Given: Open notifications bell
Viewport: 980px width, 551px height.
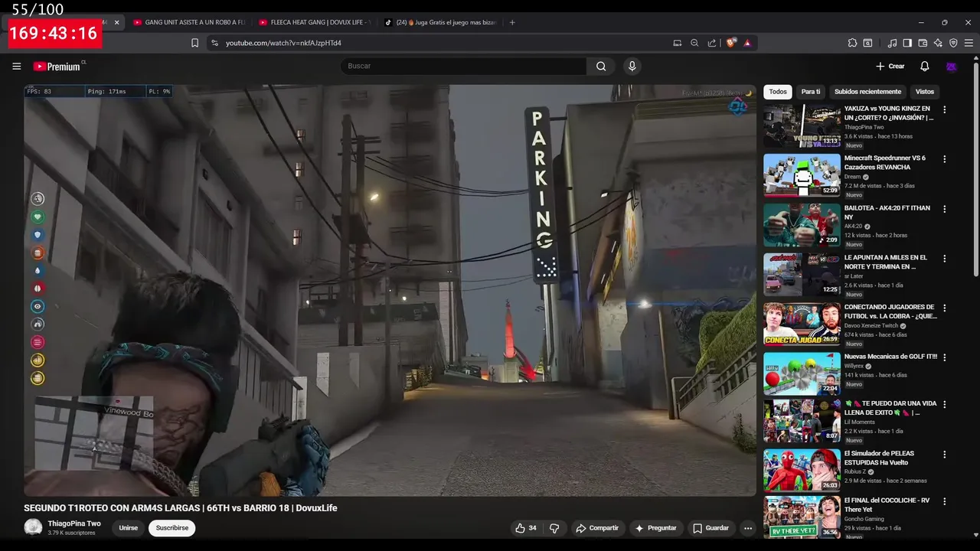Looking at the screenshot, I should click(924, 67).
